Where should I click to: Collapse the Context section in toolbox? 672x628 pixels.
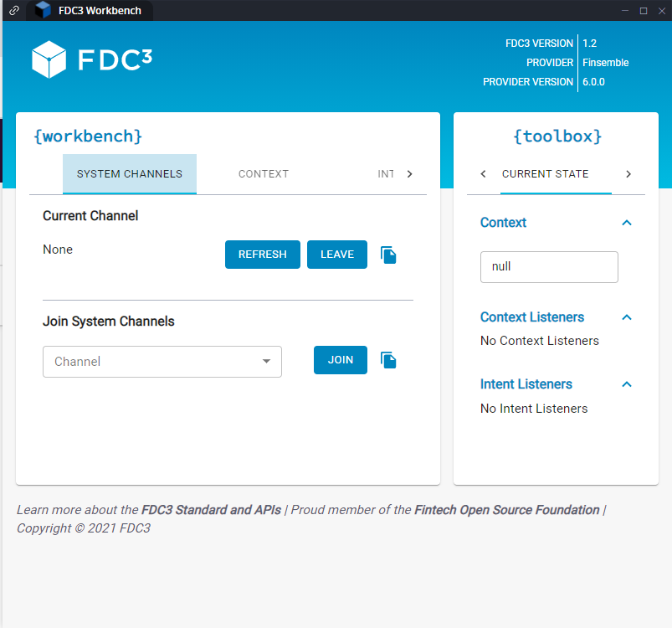point(627,223)
